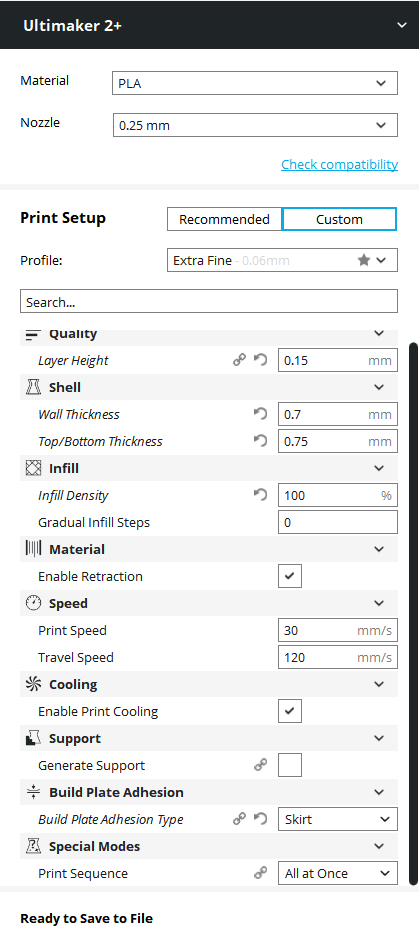
Task: Click the settings Search field
Action: click(209, 302)
